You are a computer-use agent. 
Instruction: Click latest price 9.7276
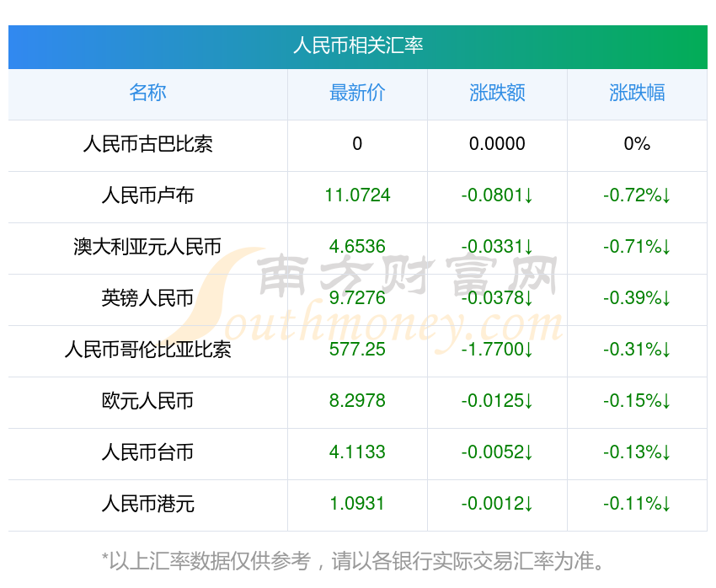[x=357, y=298]
